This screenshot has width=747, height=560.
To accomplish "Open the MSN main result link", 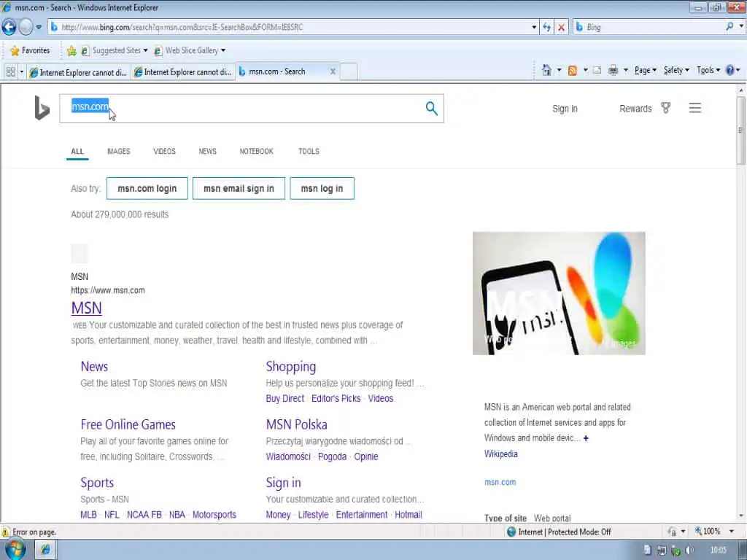I will pyautogui.click(x=86, y=308).
